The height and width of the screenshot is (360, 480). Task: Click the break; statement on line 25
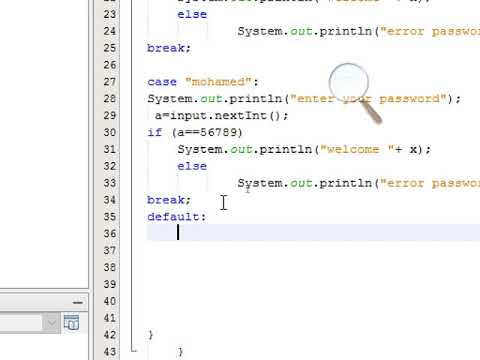[169, 48]
